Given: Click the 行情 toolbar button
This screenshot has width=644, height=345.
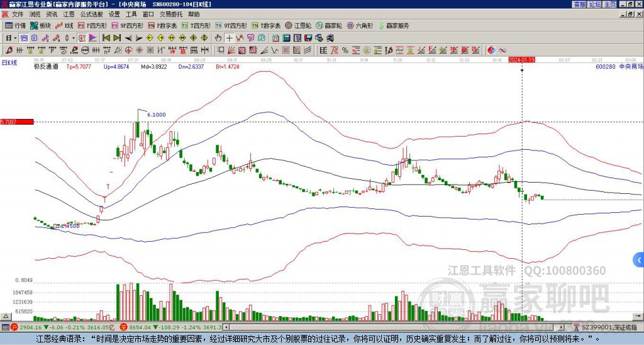Looking at the screenshot, I should coord(16,26).
